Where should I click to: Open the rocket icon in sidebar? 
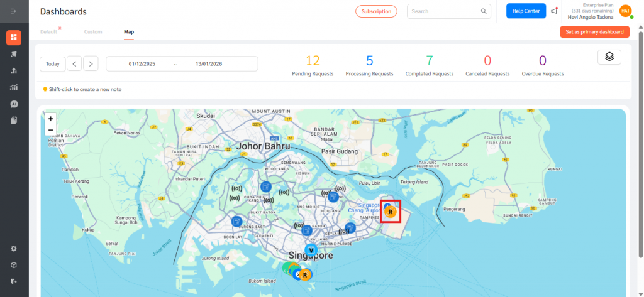pos(14,54)
